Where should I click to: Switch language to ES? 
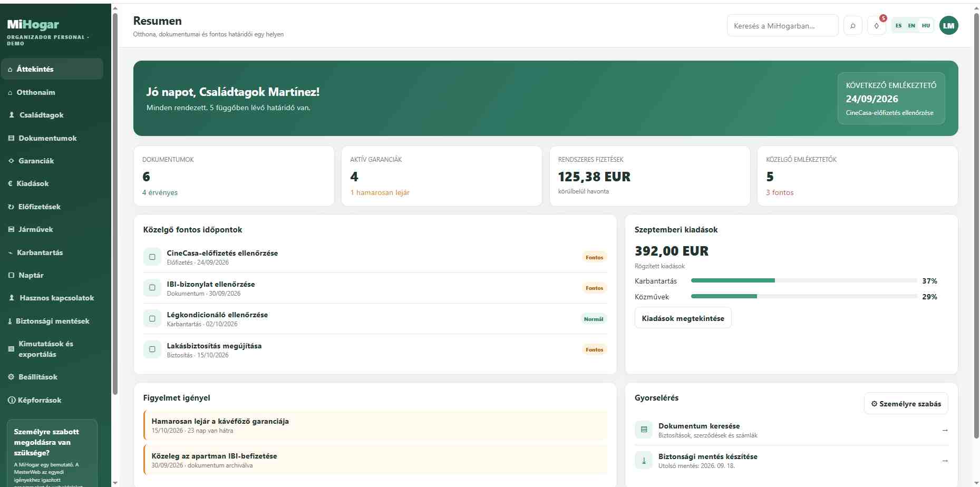point(898,25)
